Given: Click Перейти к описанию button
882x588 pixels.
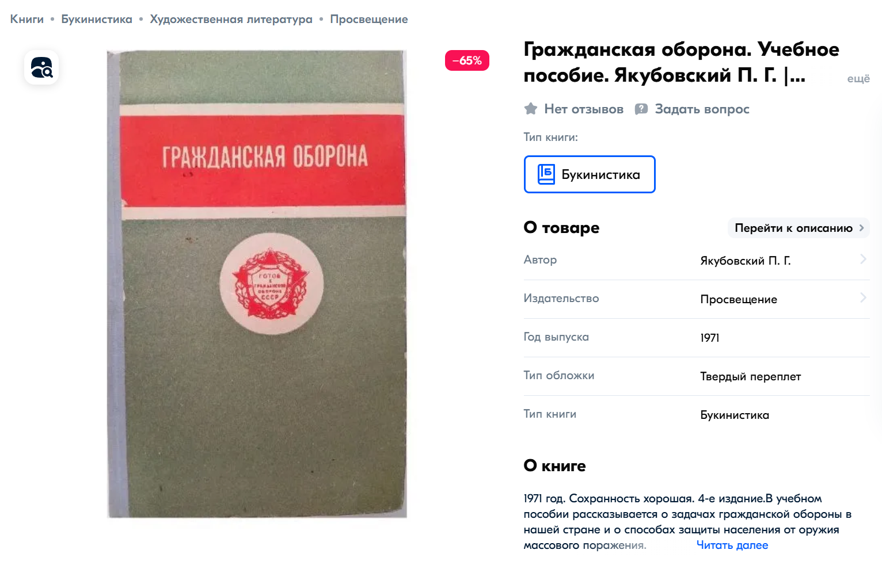Looking at the screenshot, I should point(799,228).
